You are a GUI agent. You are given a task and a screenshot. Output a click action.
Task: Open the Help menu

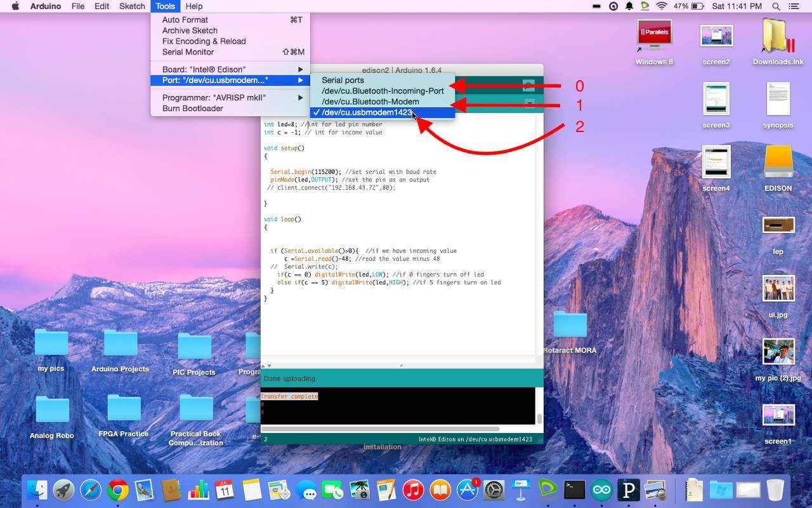(194, 6)
